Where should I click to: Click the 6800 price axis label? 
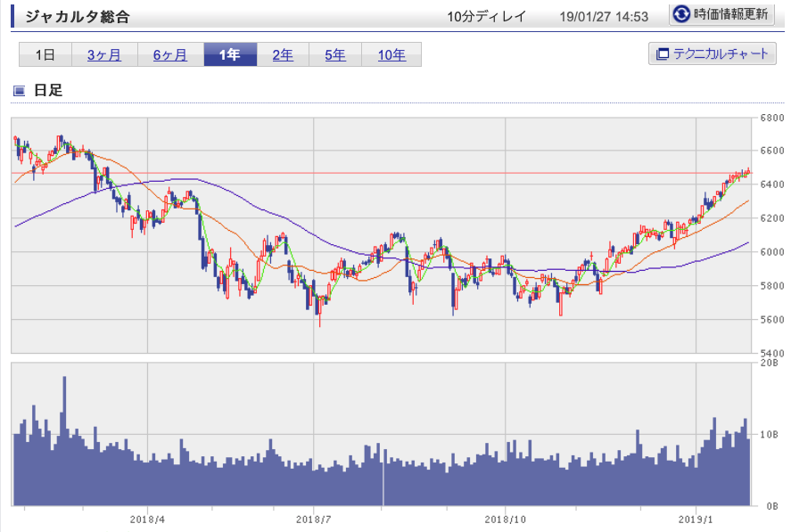point(772,118)
